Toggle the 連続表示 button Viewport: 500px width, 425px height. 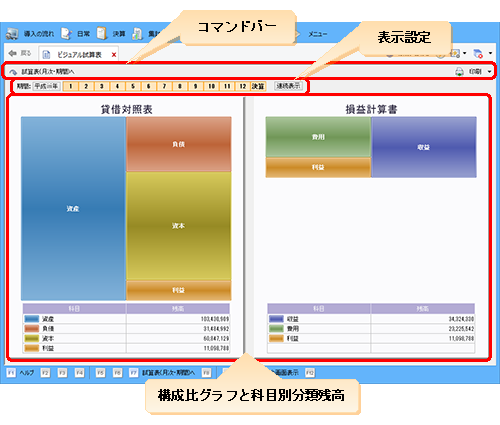click(x=289, y=86)
